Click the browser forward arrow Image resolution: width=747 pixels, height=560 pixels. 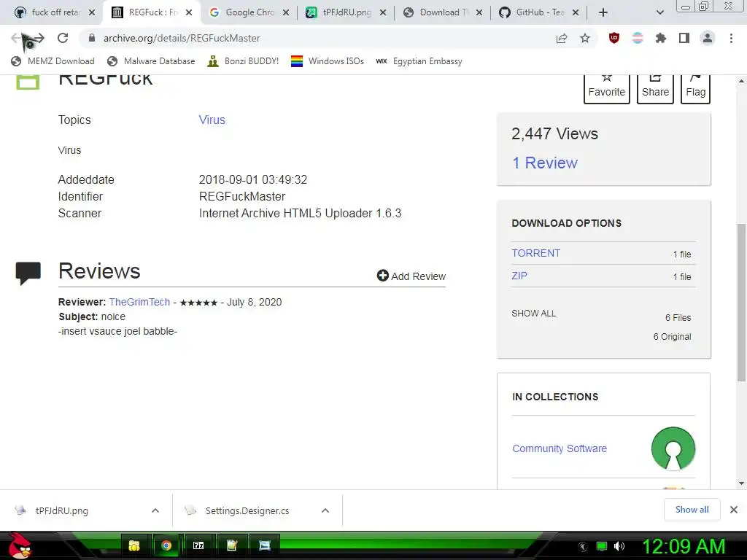tap(39, 38)
